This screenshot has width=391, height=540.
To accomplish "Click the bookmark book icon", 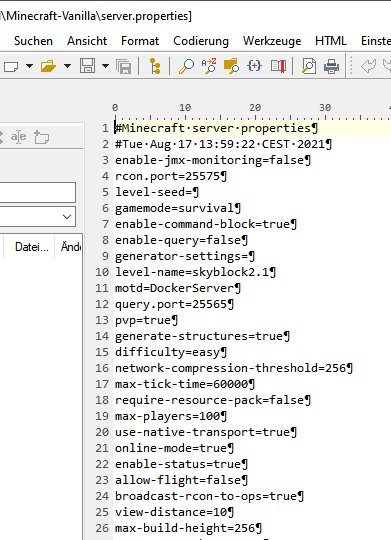I will [278, 66].
